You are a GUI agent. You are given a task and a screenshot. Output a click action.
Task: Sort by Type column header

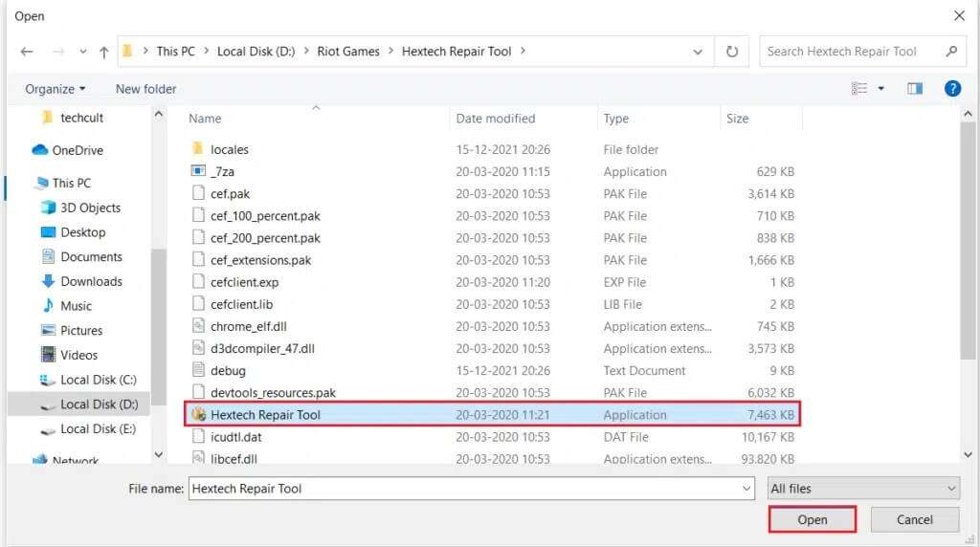pyautogui.click(x=615, y=119)
